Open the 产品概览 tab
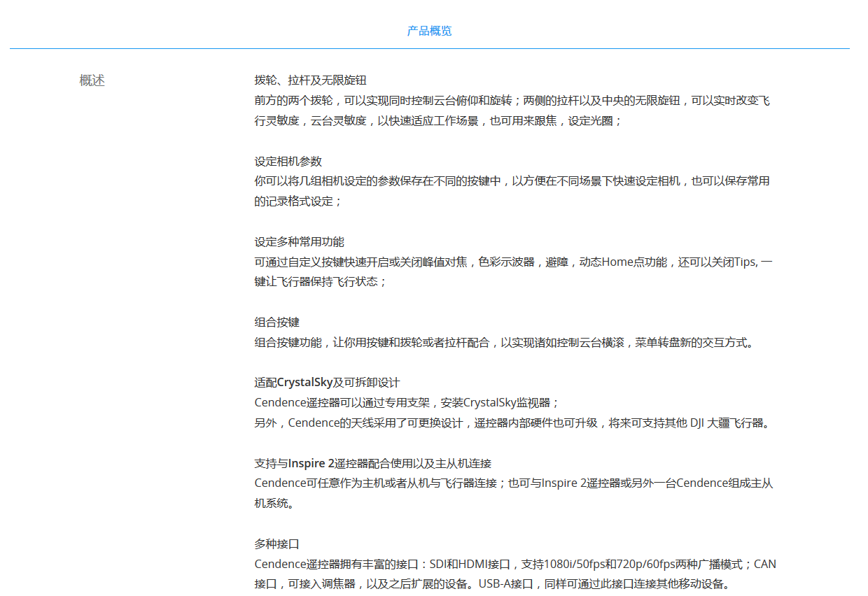Viewport: 868px width, 596px height. point(429,31)
